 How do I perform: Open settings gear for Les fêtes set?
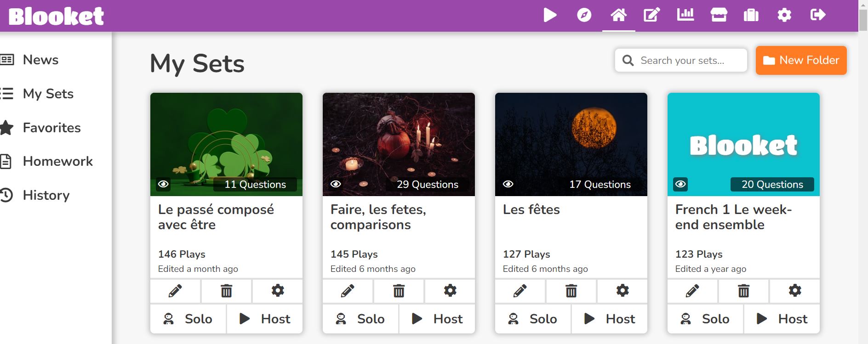[x=622, y=291]
